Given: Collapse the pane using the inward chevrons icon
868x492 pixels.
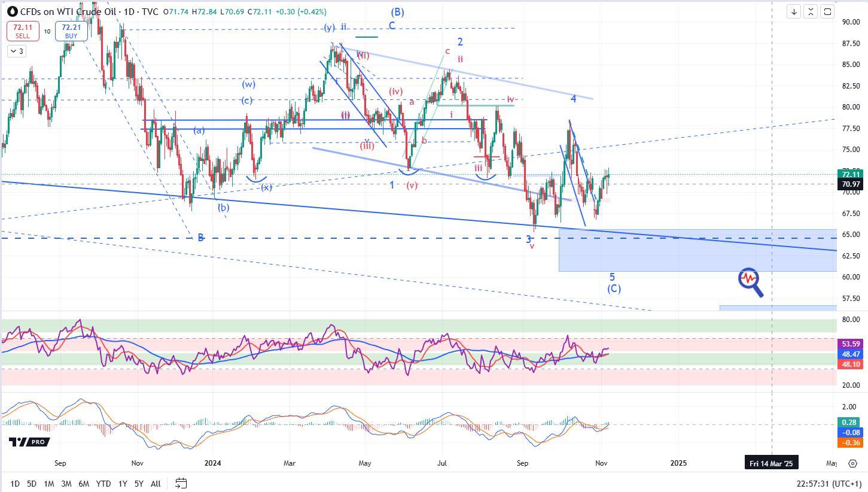Looking at the screenshot, I should pyautogui.click(x=811, y=11).
